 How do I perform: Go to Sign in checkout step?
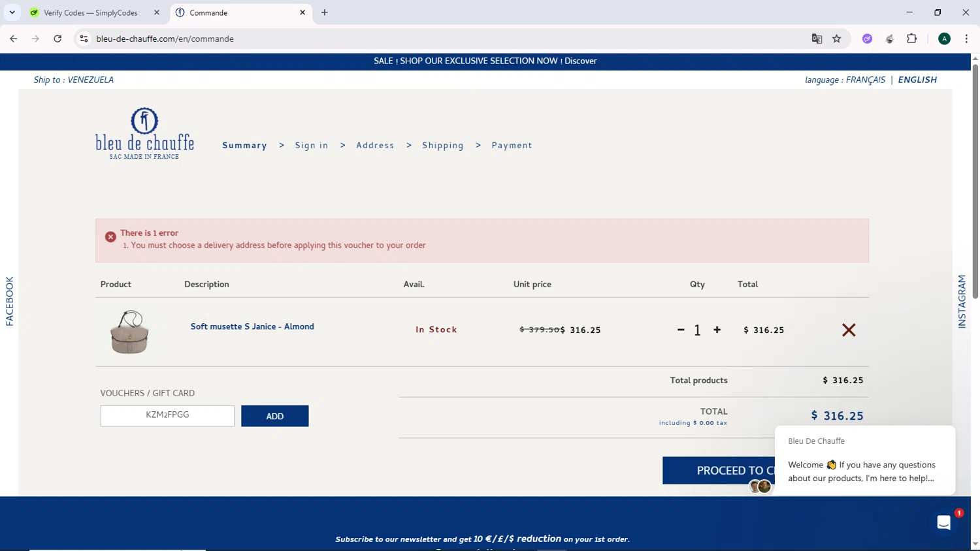pos(312,145)
